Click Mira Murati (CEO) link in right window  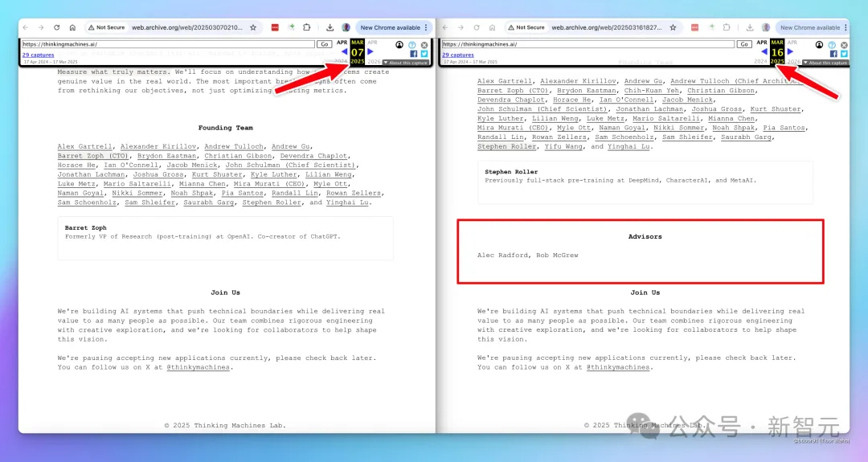[x=513, y=128]
